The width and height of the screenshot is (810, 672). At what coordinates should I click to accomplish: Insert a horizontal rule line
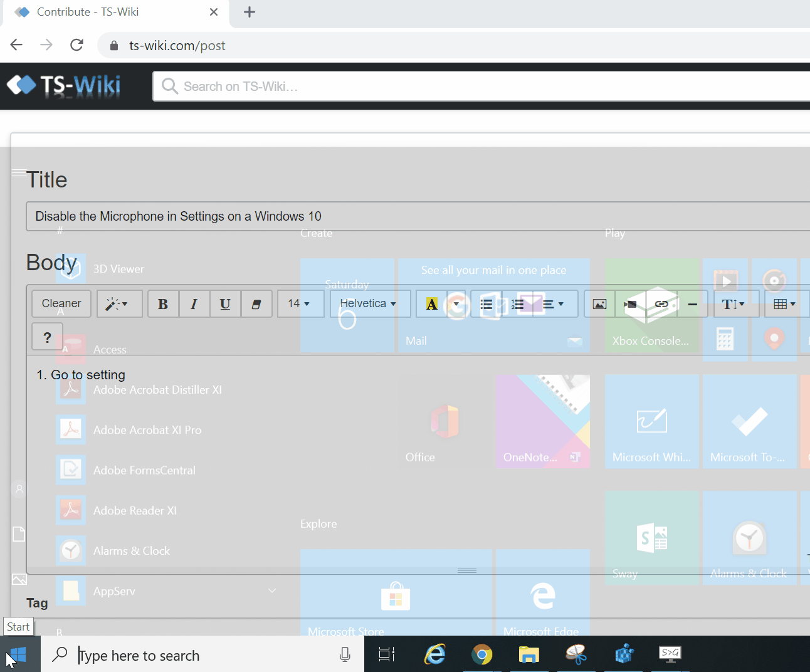692,304
